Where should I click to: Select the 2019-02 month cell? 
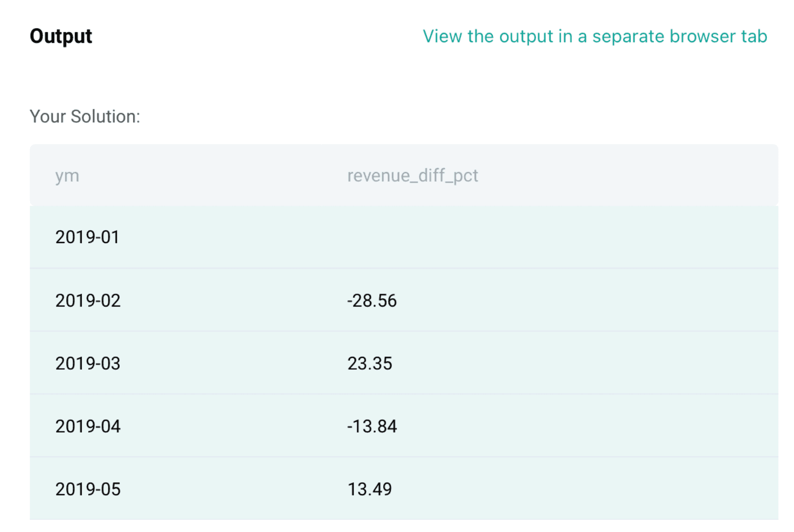(88, 300)
